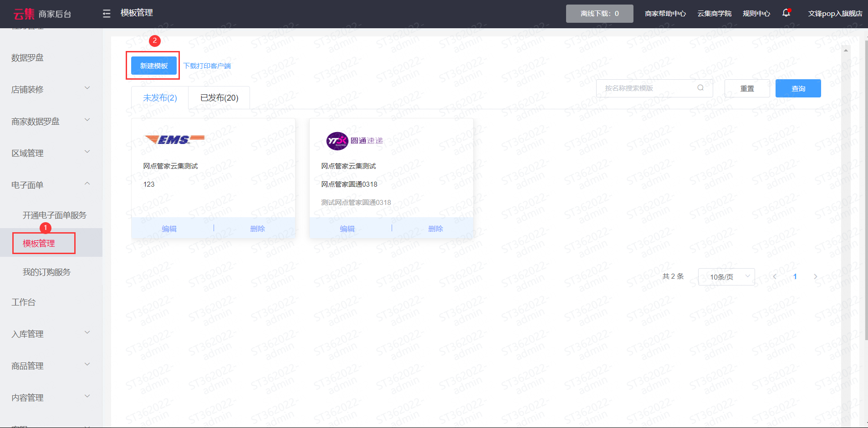
Task: Open 规则中心 link
Action: point(756,14)
